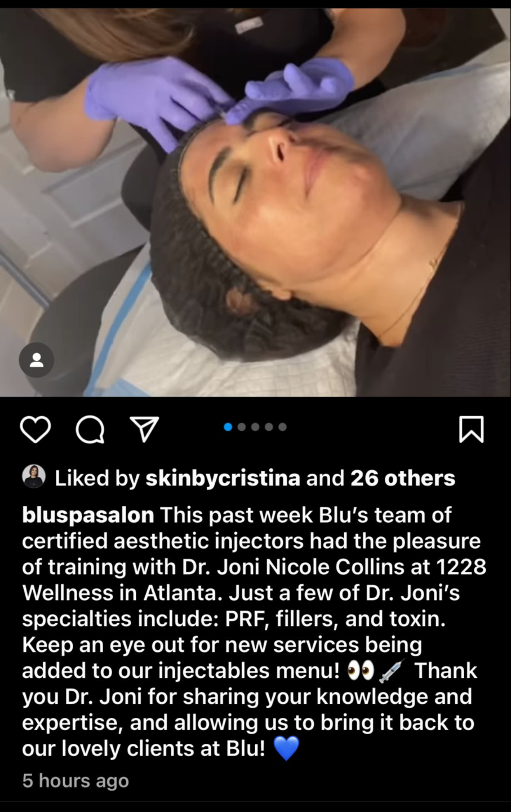Jump to the last carousel dot
The width and height of the screenshot is (511, 812).
click(282, 427)
